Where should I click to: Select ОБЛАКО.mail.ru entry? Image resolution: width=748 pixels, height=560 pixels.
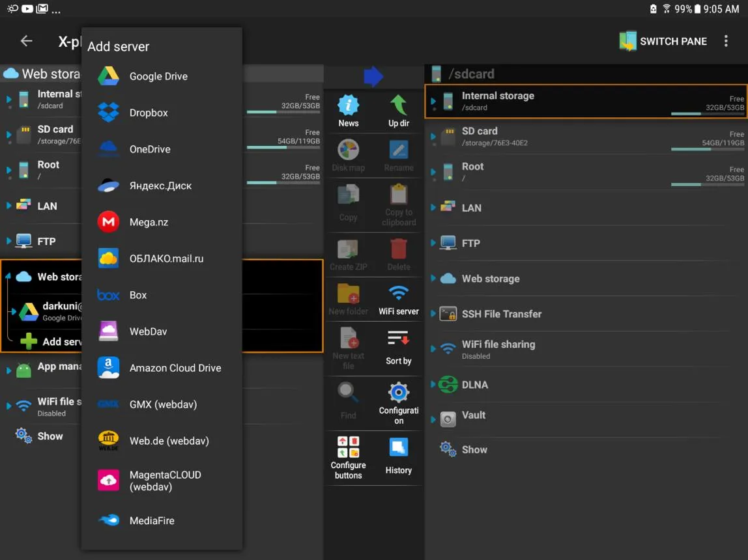(162, 259)
